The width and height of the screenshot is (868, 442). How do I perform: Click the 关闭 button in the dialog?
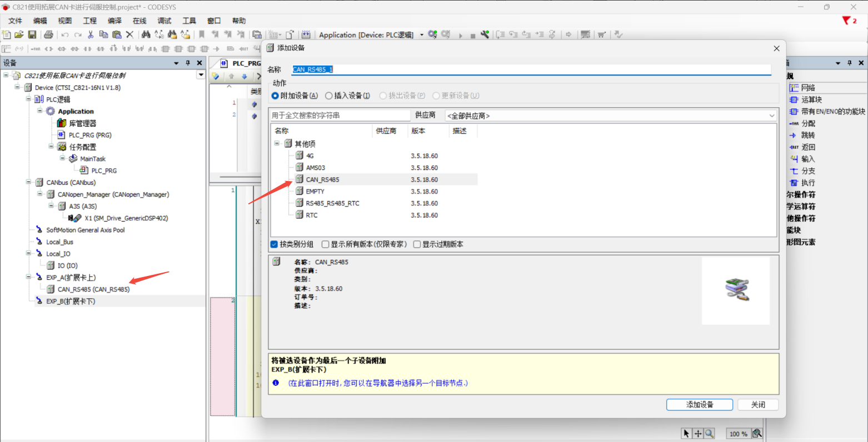758,405
